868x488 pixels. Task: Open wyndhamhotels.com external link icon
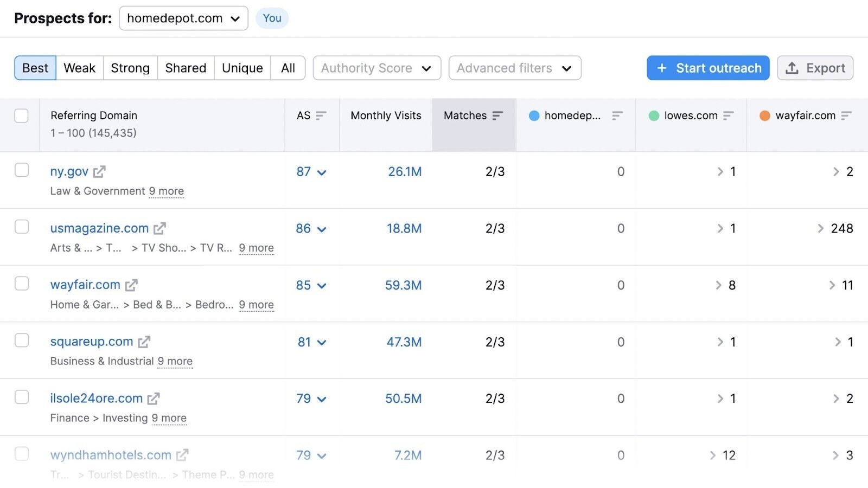(x=182, y=455)
